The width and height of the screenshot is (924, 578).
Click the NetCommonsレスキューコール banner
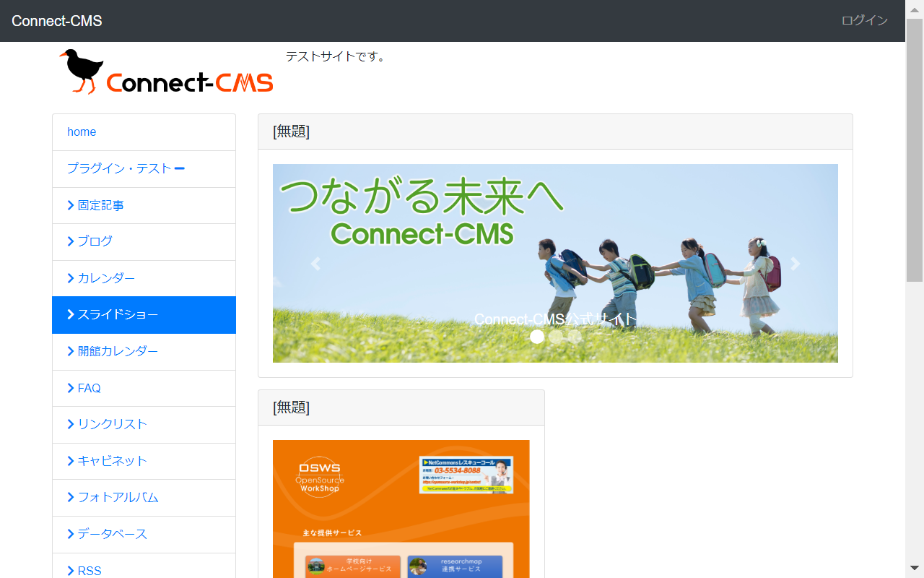466,475
